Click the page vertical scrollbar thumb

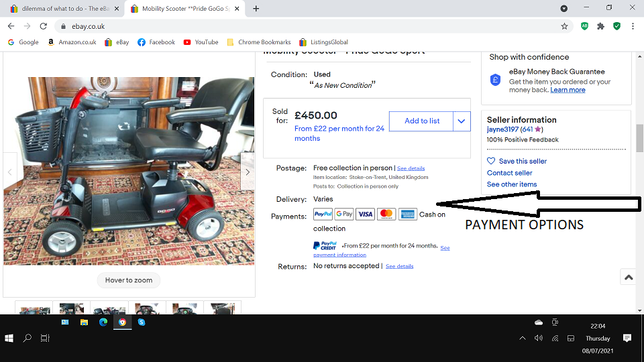(x=639, y=138)
